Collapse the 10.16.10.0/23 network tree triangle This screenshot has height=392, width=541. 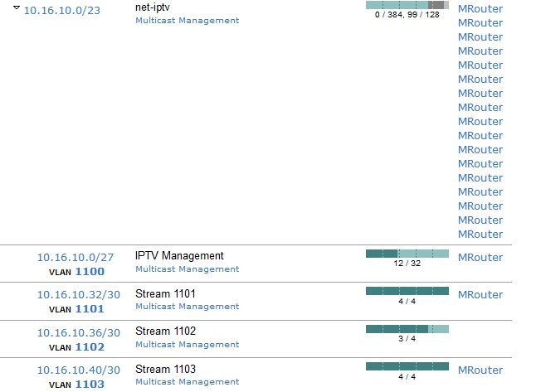(17, 7)
